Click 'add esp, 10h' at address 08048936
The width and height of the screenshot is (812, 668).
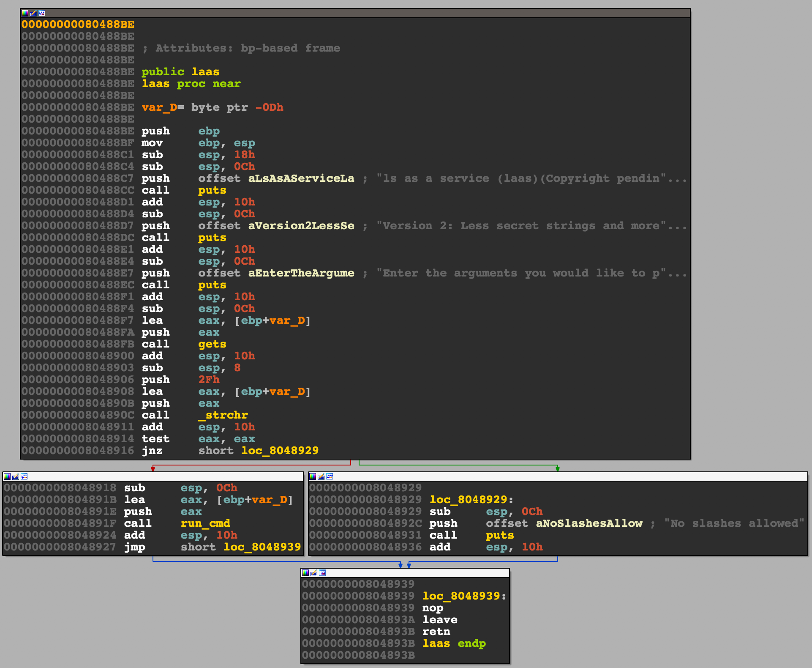coord(486,547)
